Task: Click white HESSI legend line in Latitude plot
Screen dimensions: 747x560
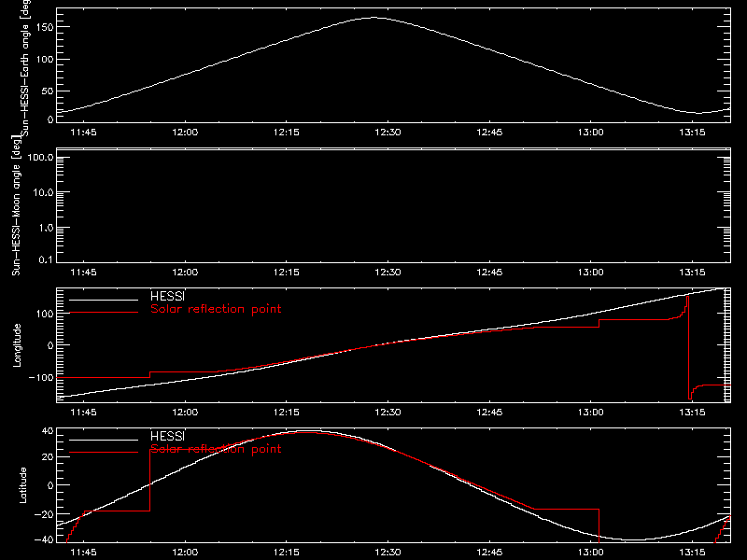Action: click(x=104, y=440)
